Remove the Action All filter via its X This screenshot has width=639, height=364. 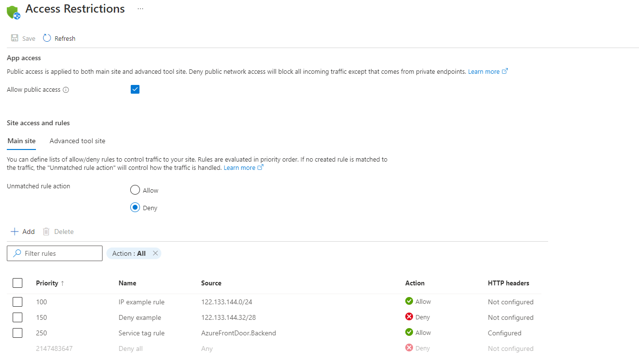click(x=155, y=253)
